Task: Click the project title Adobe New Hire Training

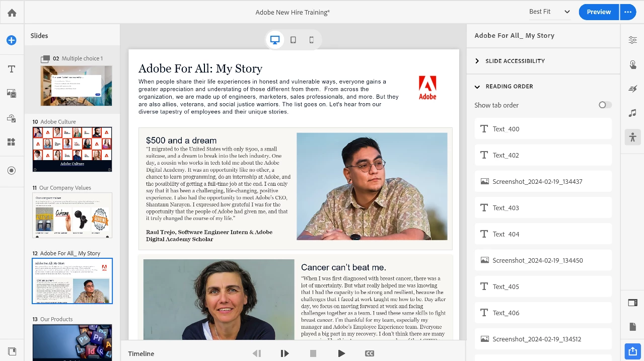Action: click(x=293, y=12)
